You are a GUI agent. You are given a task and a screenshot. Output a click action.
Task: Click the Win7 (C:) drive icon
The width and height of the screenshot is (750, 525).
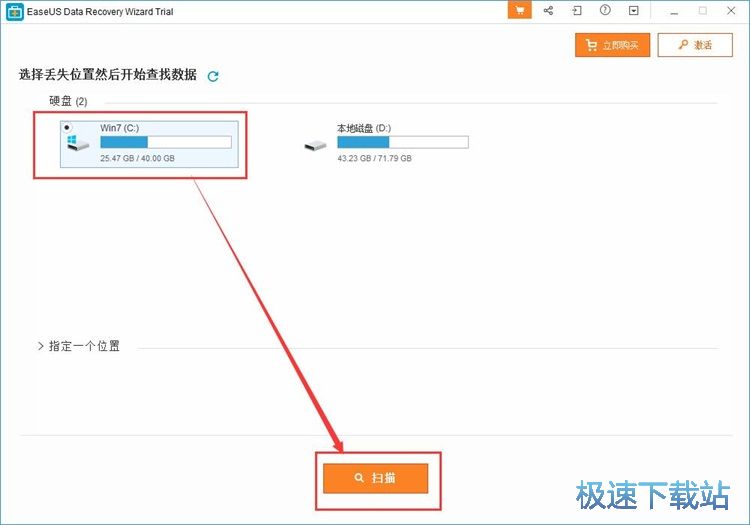[x=77, y=143]
